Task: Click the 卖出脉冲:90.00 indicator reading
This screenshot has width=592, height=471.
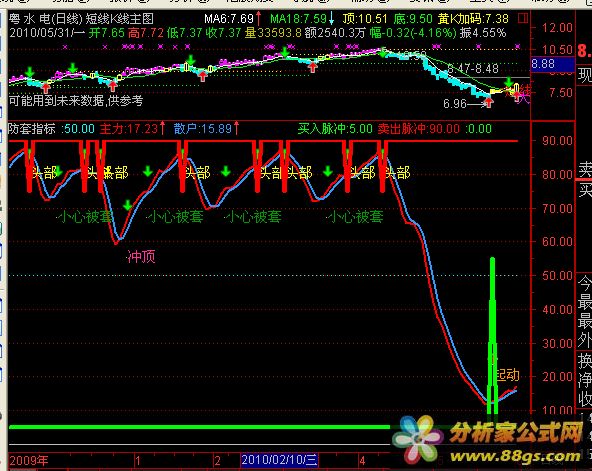Action: [x=419, y=129]
